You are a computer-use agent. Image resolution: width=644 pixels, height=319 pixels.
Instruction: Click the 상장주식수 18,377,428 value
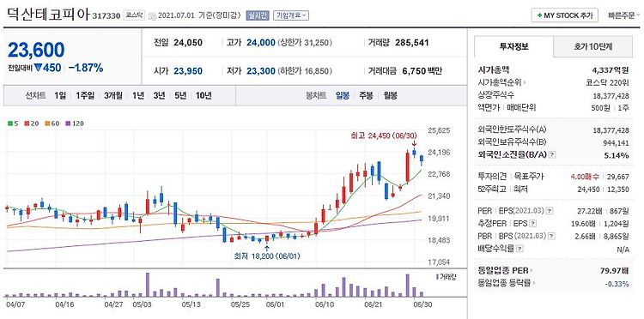[x=611, y=95]
